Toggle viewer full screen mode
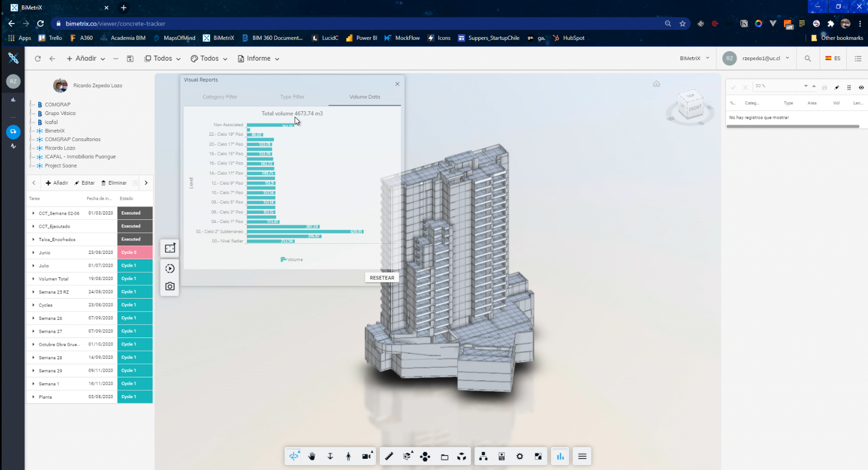868x470 pixels. coord(538,456)
